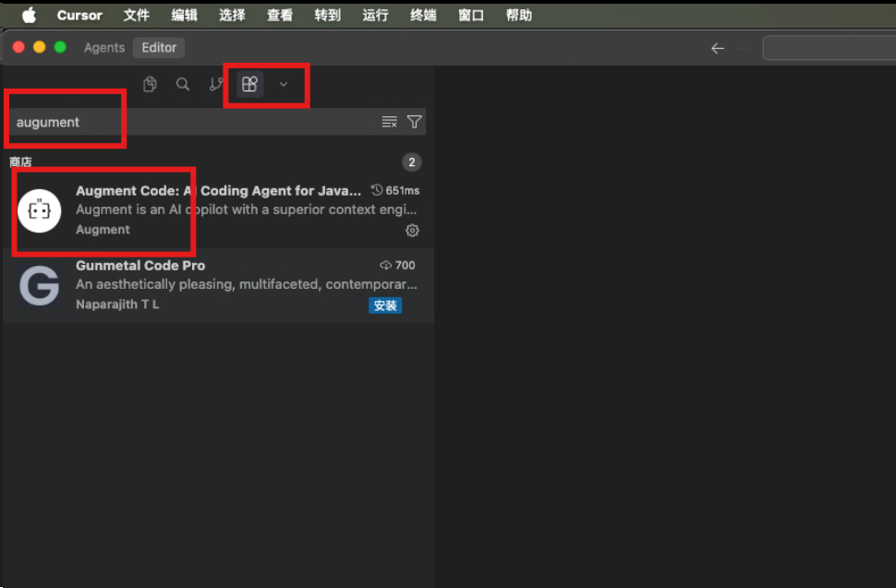Click the Search magnifier icon in sidebar
This screenshot has width=896, height=588.
(x=183, y=85)
